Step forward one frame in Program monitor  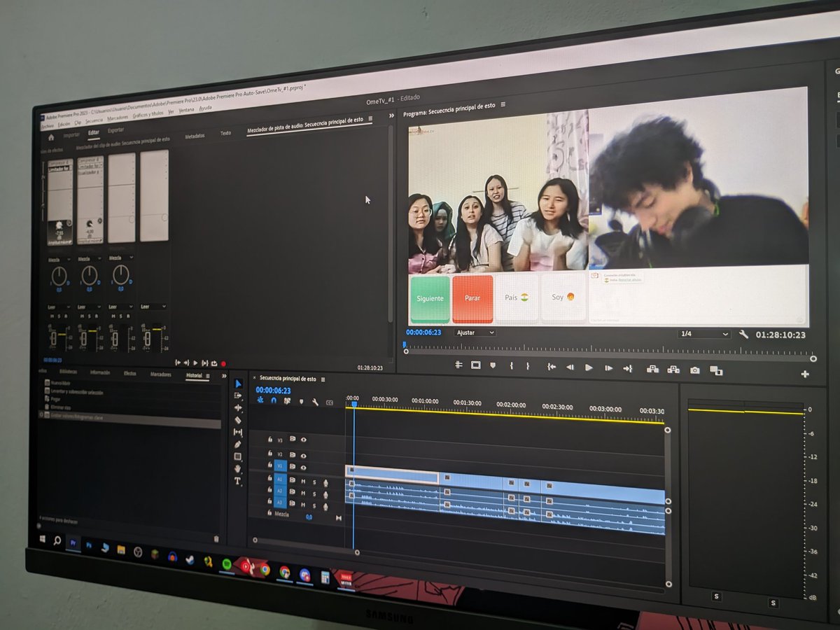[x=609, y=368]
